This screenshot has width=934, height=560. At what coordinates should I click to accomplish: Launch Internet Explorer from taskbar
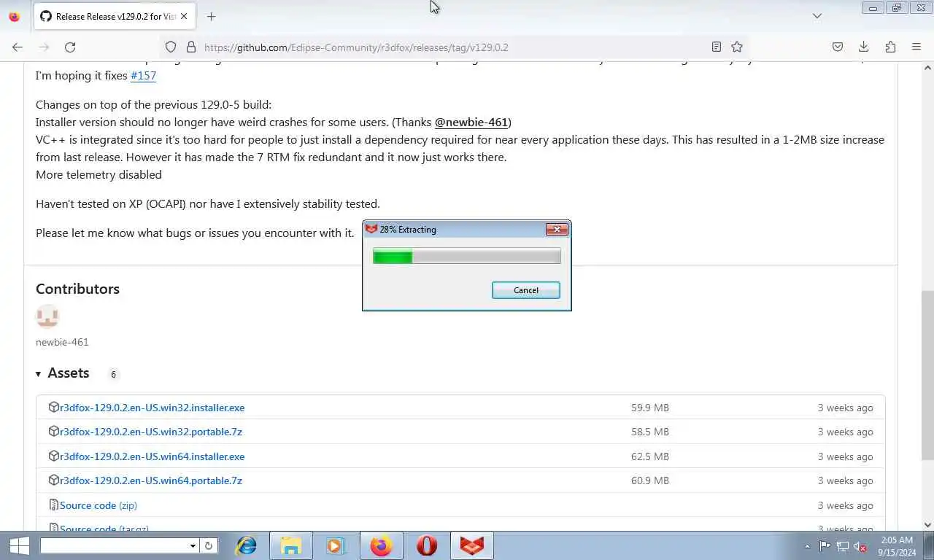click(x=247, y=545)
